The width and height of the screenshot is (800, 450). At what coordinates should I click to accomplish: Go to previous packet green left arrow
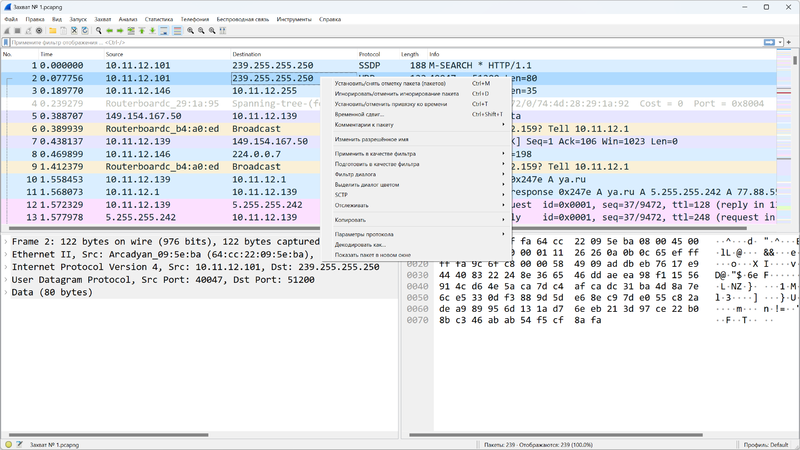(109, 31)
